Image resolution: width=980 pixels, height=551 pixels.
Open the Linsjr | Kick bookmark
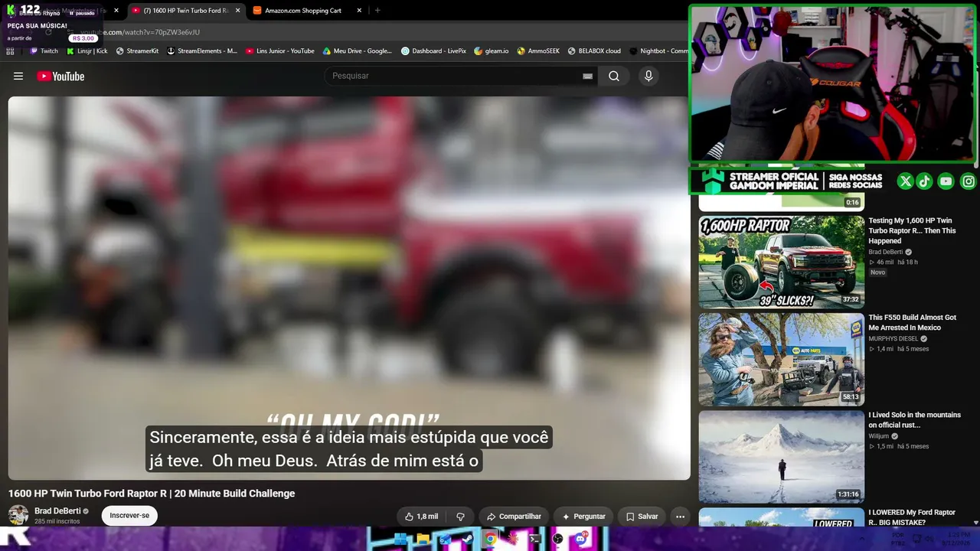point(87,51)
